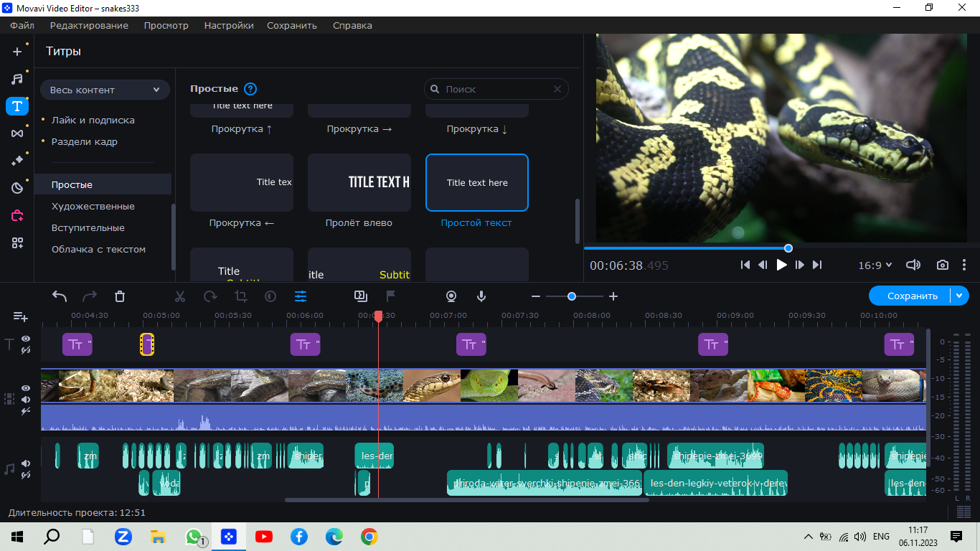
Task: Open the Transitions bow-tie icon
Action: (x=17, y=133)
